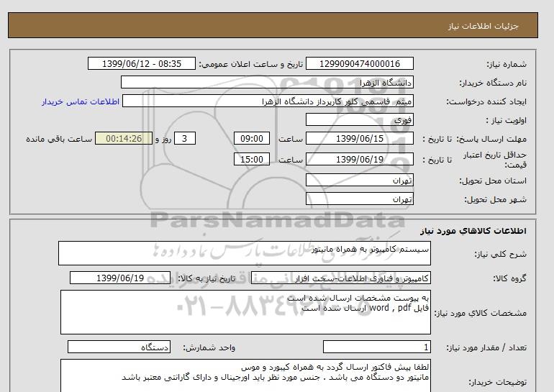This screenshot has height=392, width=554.
Task: Click the delivery city field تهران
Action: pyautogui.click(x=359, y=199)
